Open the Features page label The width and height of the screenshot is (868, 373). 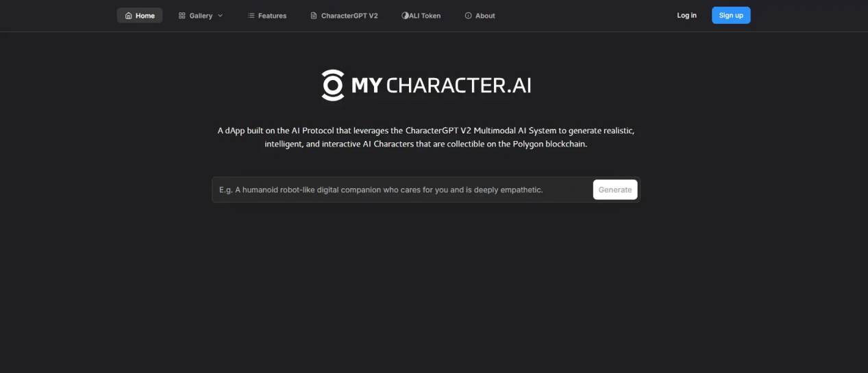[273, 16]
